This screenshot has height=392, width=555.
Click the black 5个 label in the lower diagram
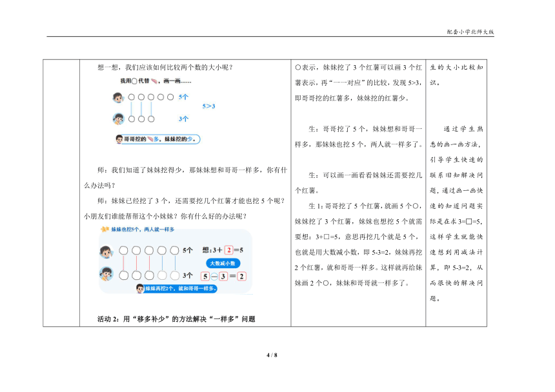[188, 250]
